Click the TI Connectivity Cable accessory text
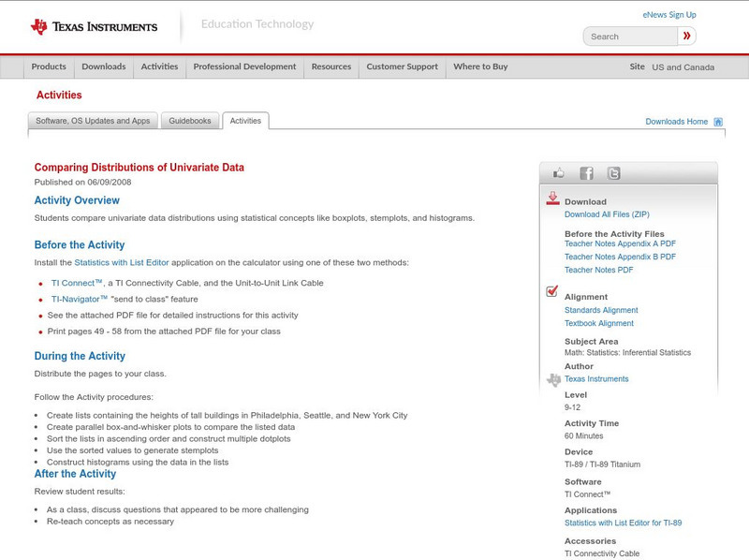Viewport: 749px width, 560px height. pyautogui.click(x=602, y=553)
